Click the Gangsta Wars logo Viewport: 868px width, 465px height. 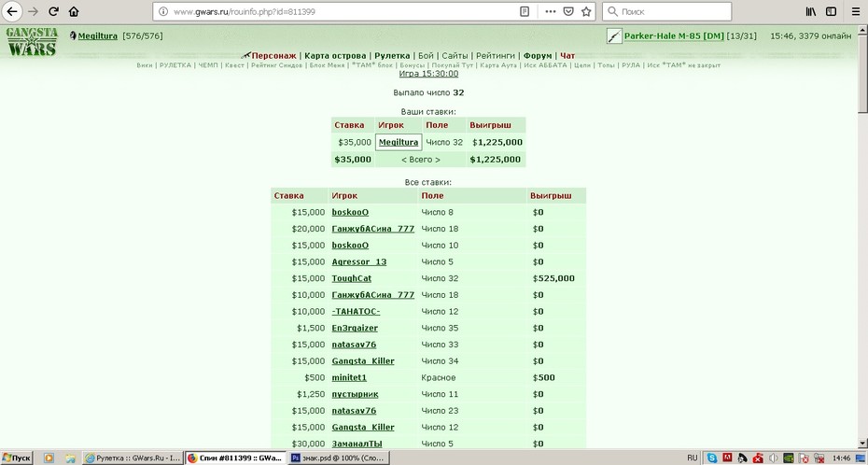click(32, 41)
